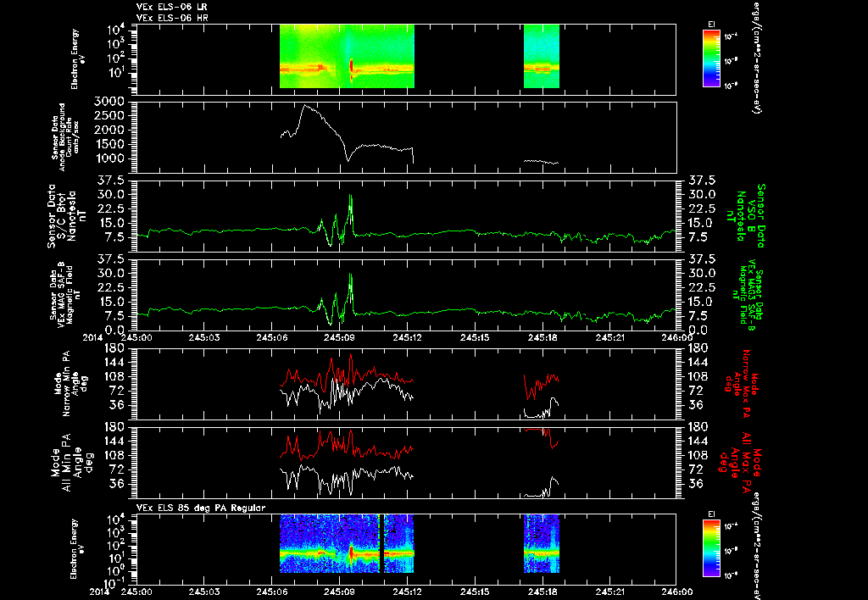The image size is (868, 600).
Task: Click the "2000" tick on count rate axis
Action: pyautogui.click(x=109, y=130)
